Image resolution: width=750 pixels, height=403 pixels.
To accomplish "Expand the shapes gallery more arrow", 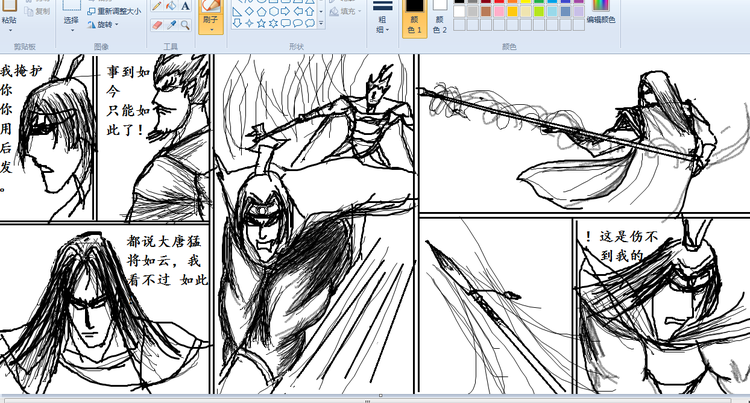I will 322,24.
